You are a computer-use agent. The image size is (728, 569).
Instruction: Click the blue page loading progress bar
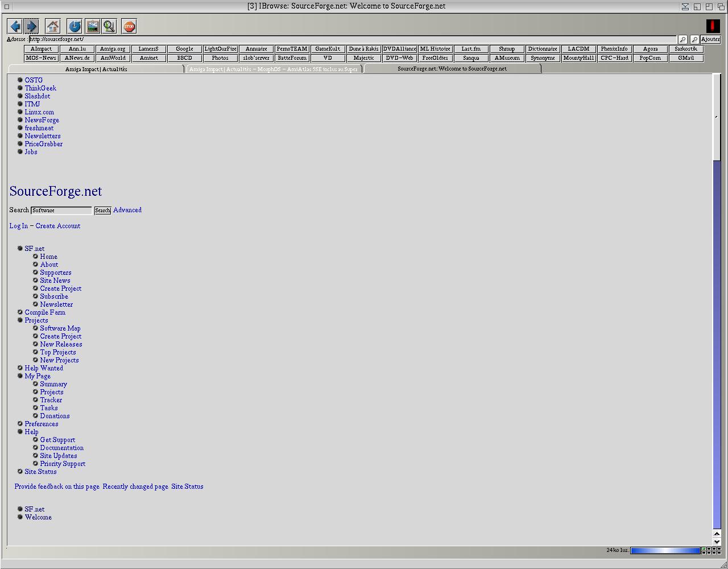[665, 550]
